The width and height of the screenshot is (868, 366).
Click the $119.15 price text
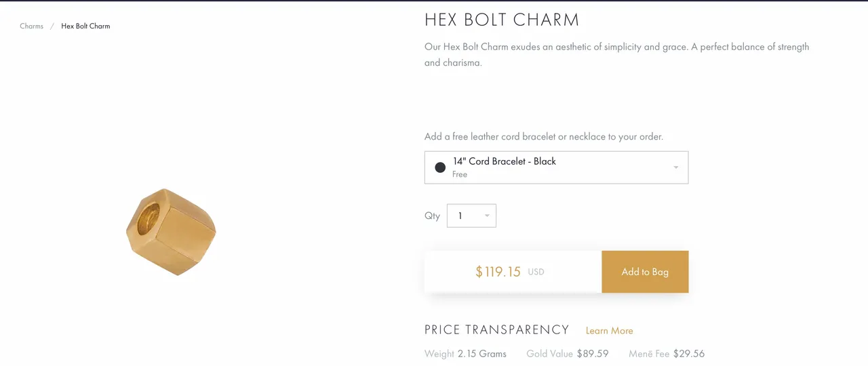[498, 272]
